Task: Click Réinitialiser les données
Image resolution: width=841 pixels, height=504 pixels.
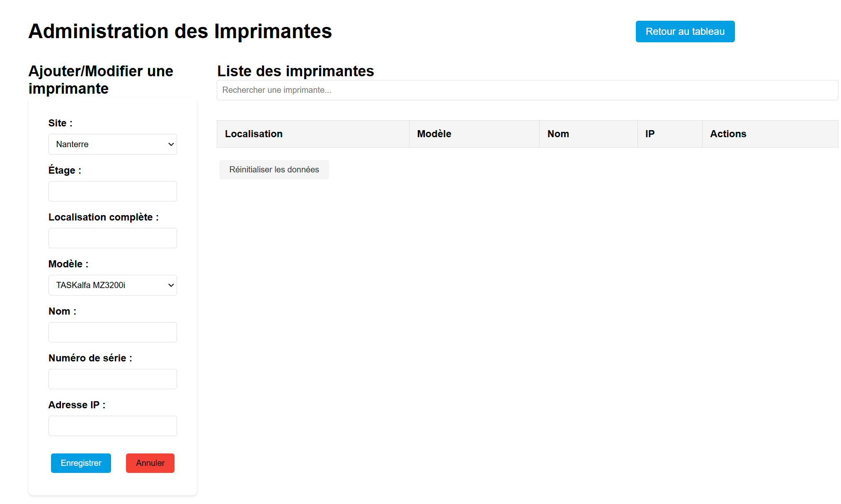Action: 274,170
